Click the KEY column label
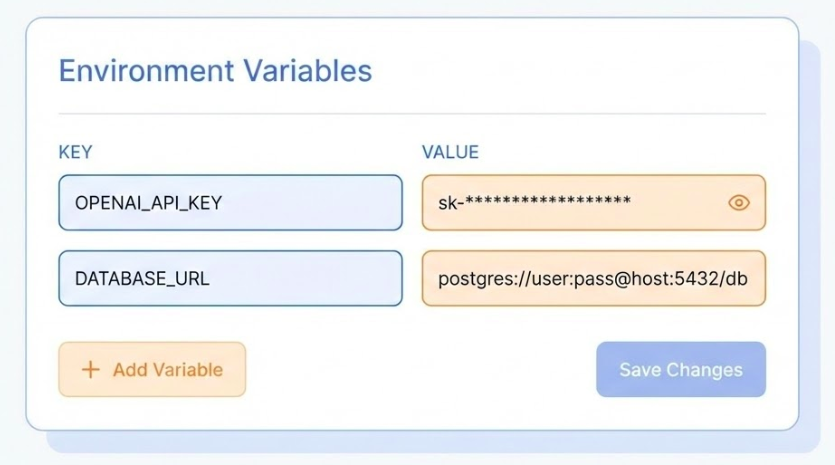Viewport: 835px width, 465px height. 75,153
